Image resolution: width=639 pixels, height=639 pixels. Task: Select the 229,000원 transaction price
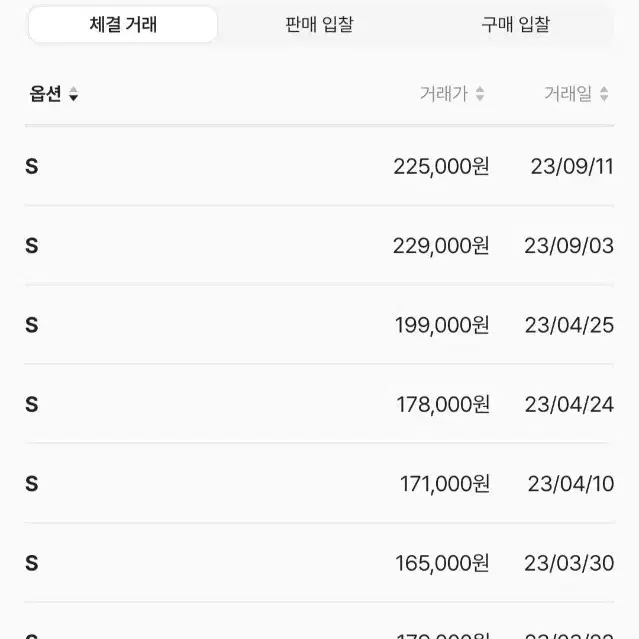[441, 246]
